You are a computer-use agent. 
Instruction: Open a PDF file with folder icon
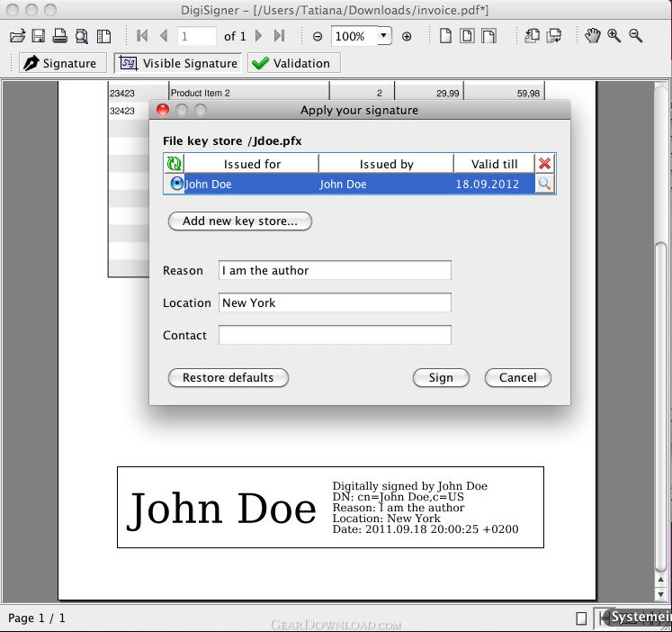point(18,36)
